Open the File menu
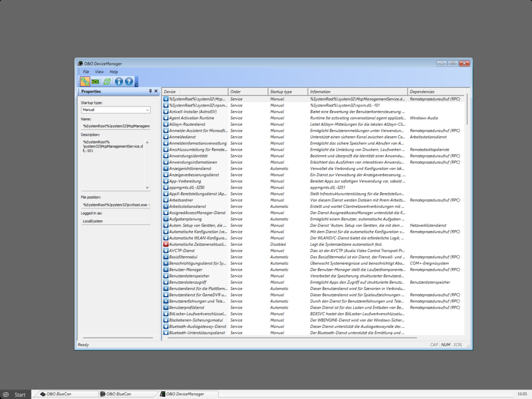The image size is (532, 399). coord(86,72)
